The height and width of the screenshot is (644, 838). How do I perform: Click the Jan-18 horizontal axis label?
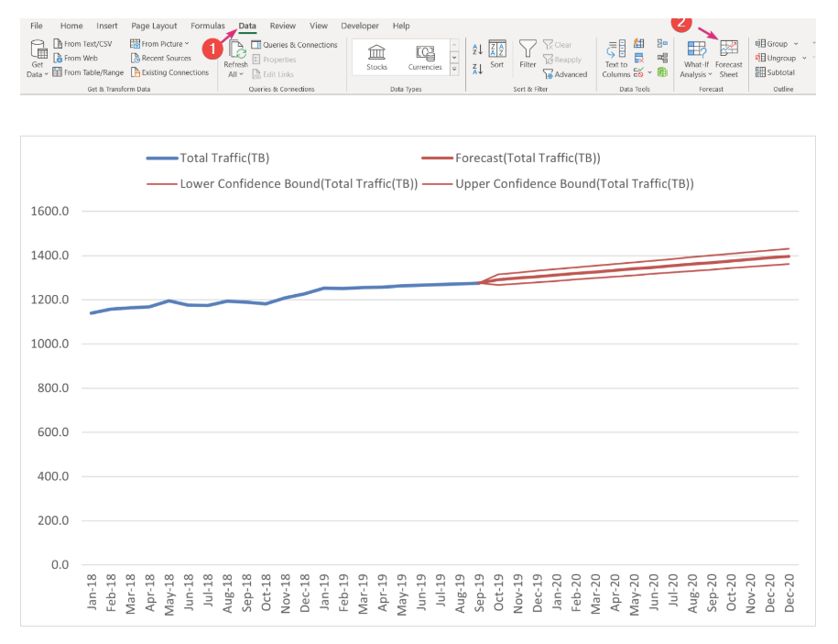pyautogui.click(x=92, y=592)
